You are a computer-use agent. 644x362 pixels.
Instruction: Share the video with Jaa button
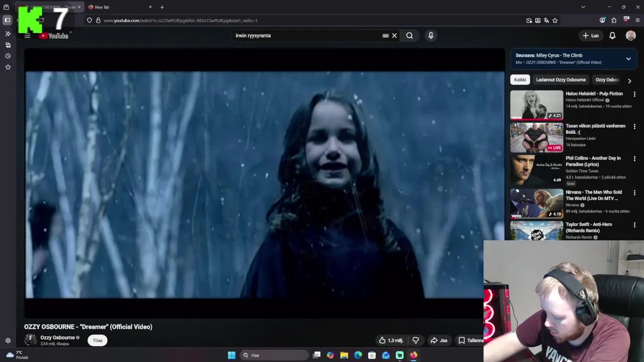click(439, 340)
